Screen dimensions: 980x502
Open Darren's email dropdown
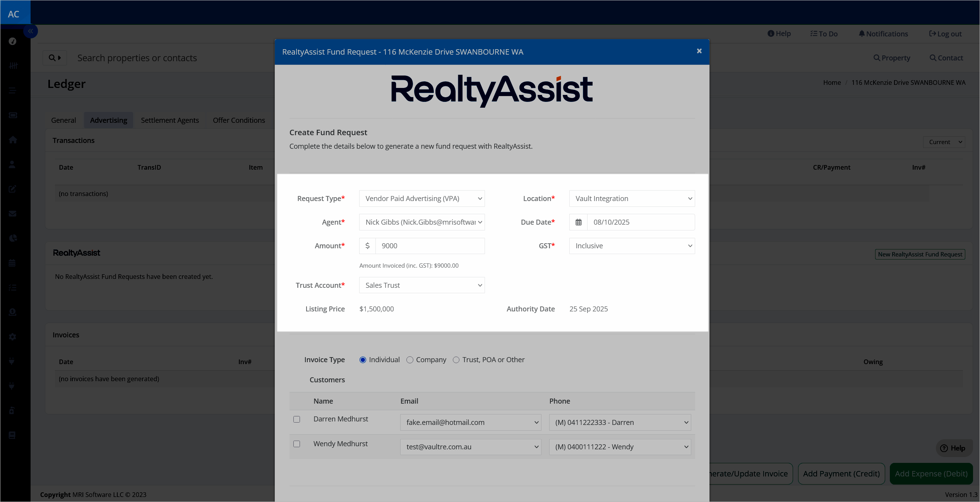point(471,423)
